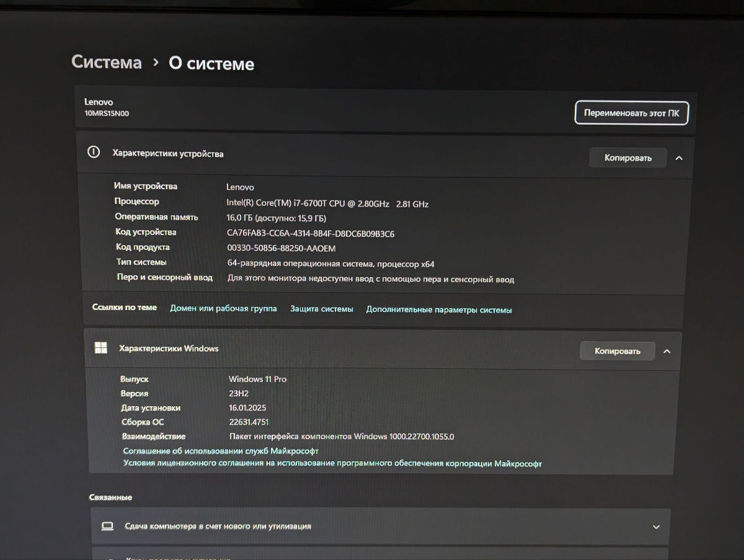Image resolution: width=744 pixels, height=560 pixels.
Task: Expand Сдача компьютера в счет нового chevron
Action: (x=657, y=527)
